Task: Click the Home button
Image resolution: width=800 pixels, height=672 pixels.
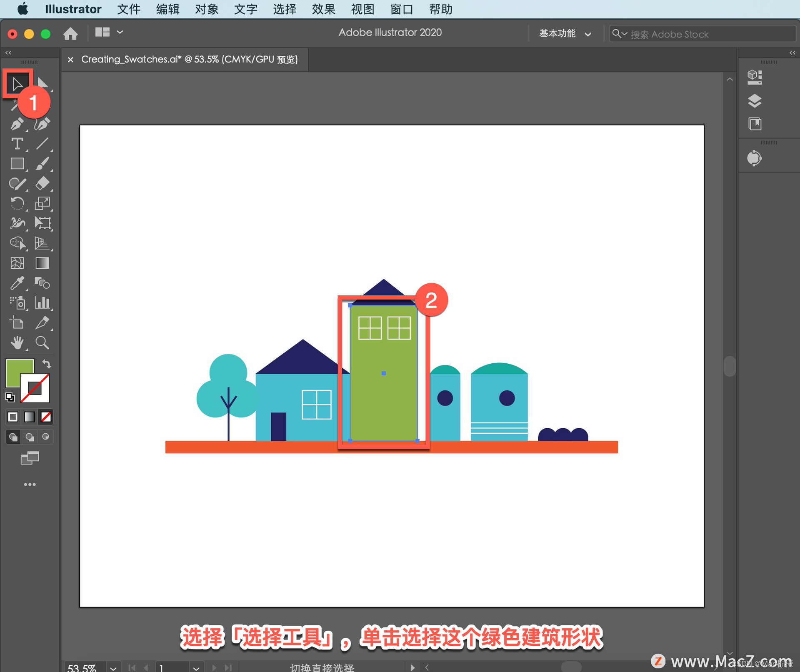Action: pyautogui.click(x=70, y=33)
